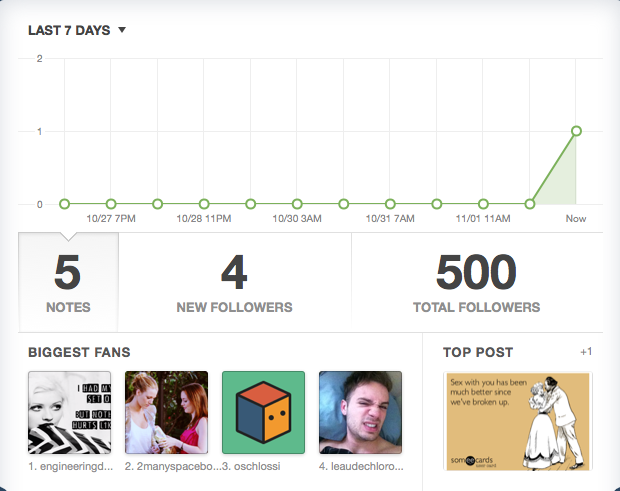Click the 10/30 3AM graph data point
Viewport: 620px width, 491px height.
click(x=297, y=204)
